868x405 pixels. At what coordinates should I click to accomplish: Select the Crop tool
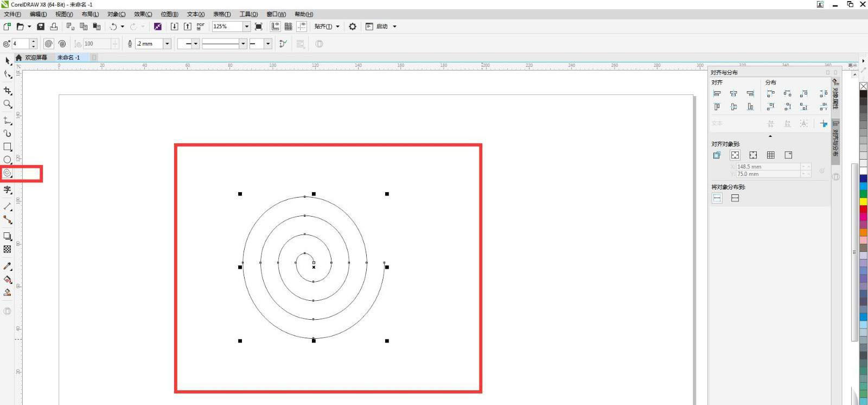(x=8, y=91)
